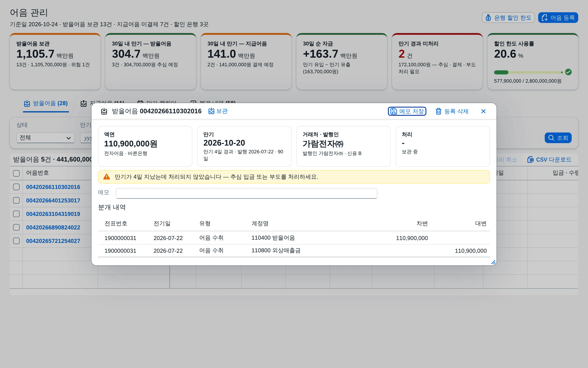Click the 메모 저장 button
This screenshot has height=368, width=588.
[x=407, y=111]
